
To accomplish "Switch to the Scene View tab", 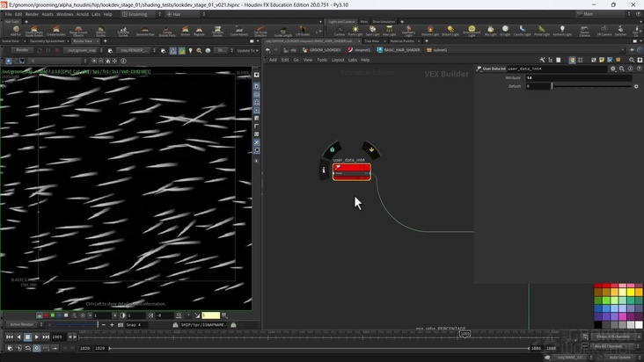I will coord(11,41).
